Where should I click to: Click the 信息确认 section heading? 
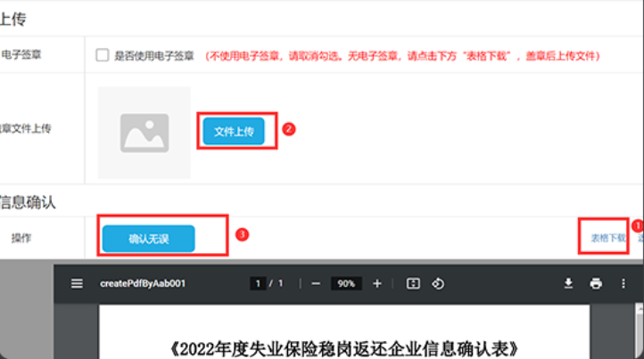27,202
